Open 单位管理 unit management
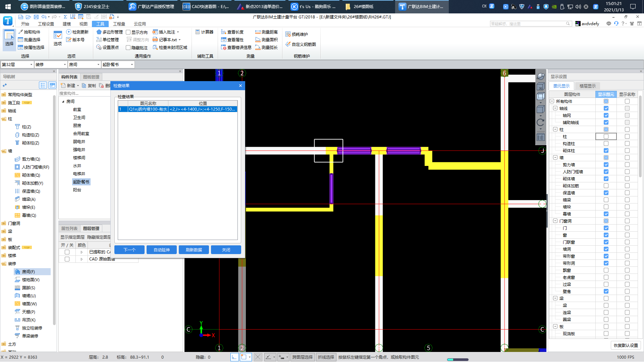 click(x=108, y=40)
